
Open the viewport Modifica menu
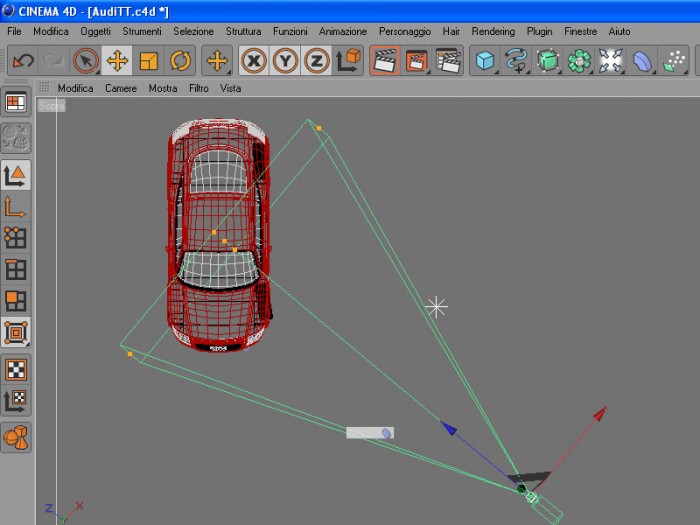tap(75, 88)
